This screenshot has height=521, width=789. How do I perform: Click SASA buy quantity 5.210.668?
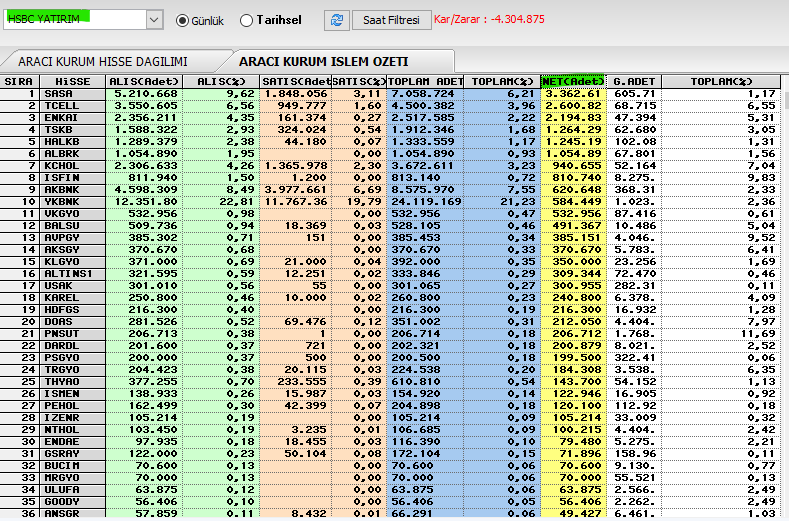tap(146, 94)
